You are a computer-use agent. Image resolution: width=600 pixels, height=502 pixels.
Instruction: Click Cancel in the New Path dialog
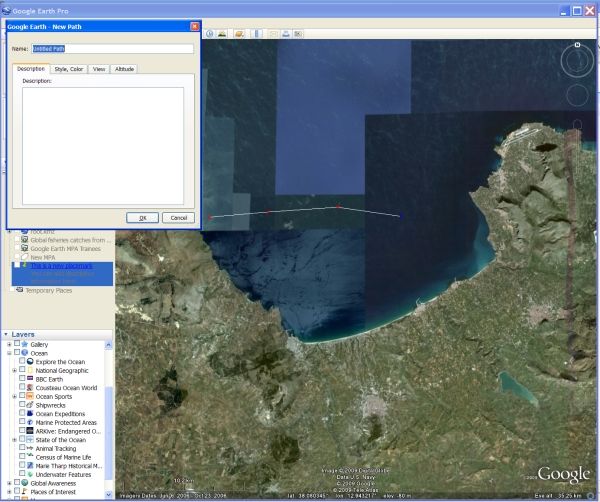click(x=179, y=218)
